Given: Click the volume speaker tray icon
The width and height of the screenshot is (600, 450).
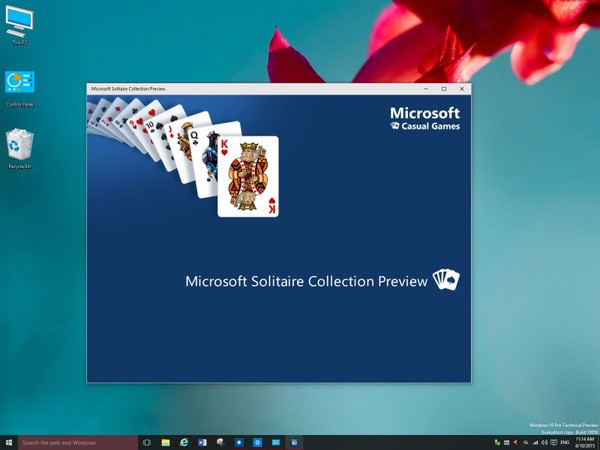Looking at the screenshot, I should (544, 442).
